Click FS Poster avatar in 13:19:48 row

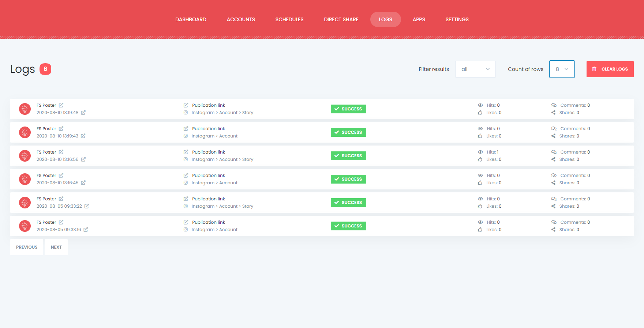[25, 109]
